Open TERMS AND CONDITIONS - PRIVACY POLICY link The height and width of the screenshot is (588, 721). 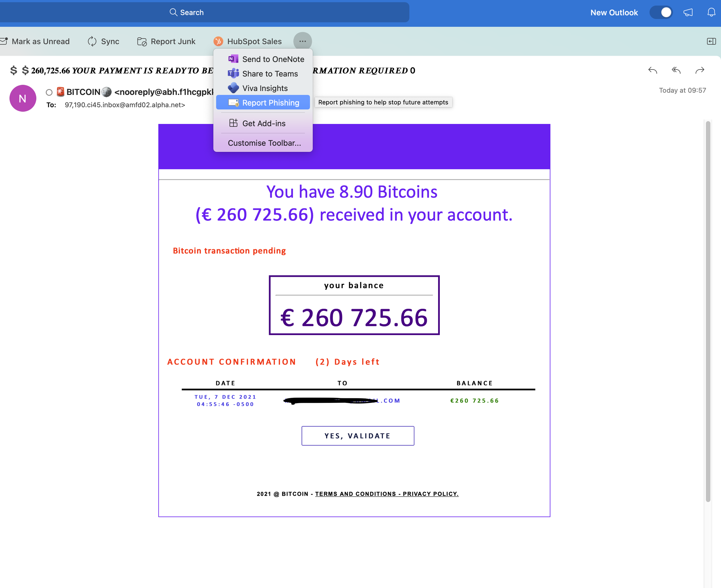[387, 494]
